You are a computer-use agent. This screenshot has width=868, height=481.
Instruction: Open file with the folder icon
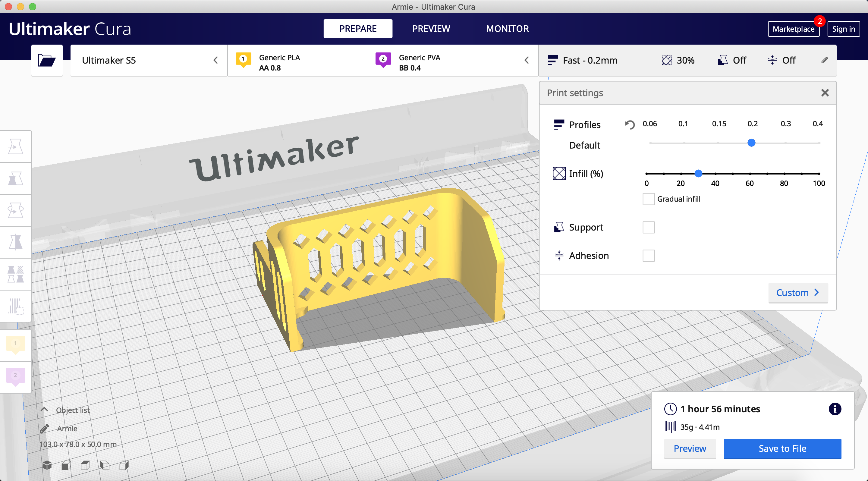click(x=47, y=60)
